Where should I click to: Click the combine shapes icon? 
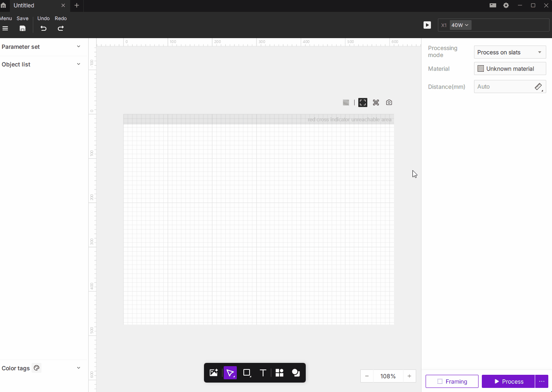coord(296,373)
